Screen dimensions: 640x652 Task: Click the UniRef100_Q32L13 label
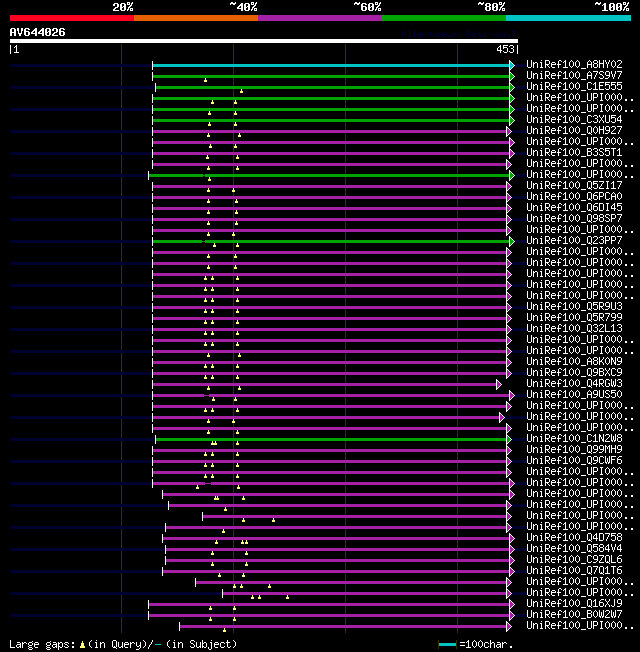(574, 328)
